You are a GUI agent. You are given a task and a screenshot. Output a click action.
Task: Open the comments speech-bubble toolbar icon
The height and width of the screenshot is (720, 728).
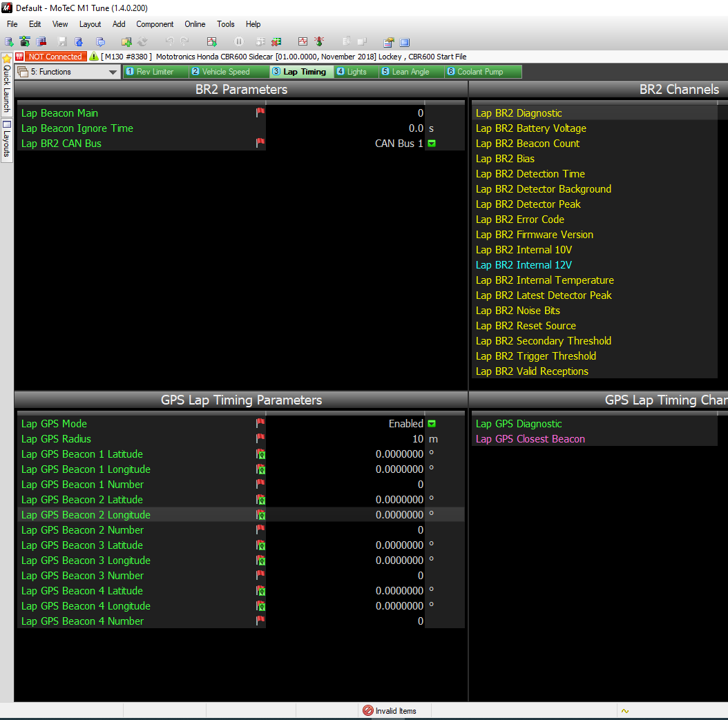[100, 41]
